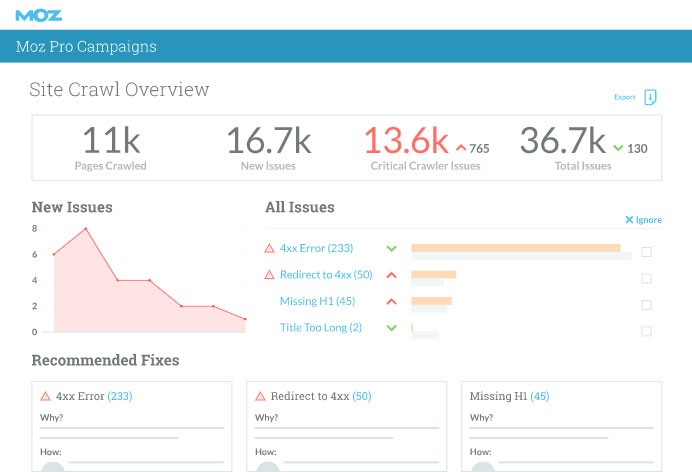Screen dimensions: 692x472
Task: Click warning triangle beside 4xx Error in All Issues
Action: (269, 248)
